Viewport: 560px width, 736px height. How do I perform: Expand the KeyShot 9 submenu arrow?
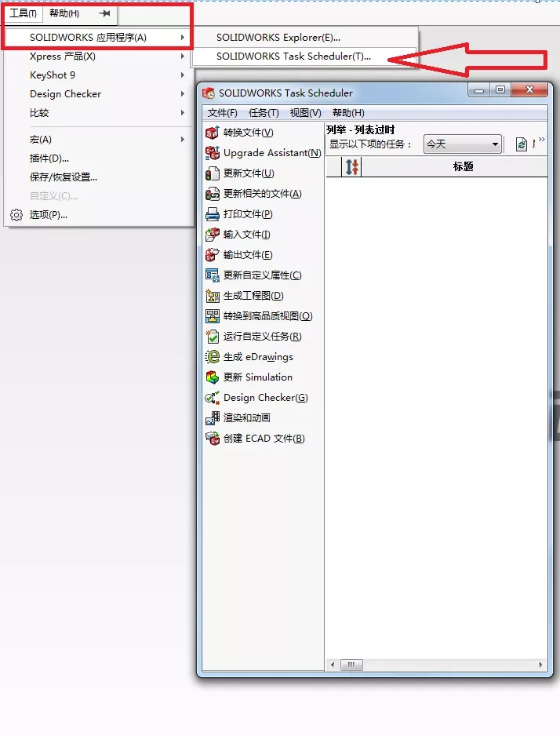point(183,75)
